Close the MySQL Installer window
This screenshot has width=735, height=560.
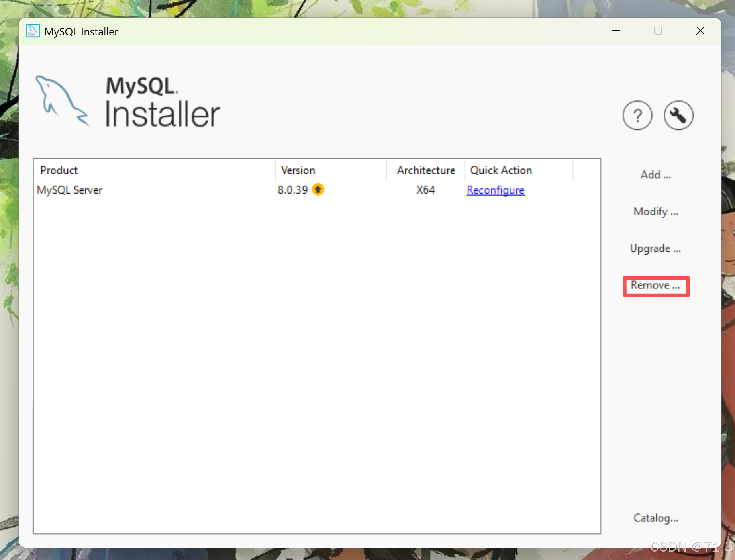point(700,31)
